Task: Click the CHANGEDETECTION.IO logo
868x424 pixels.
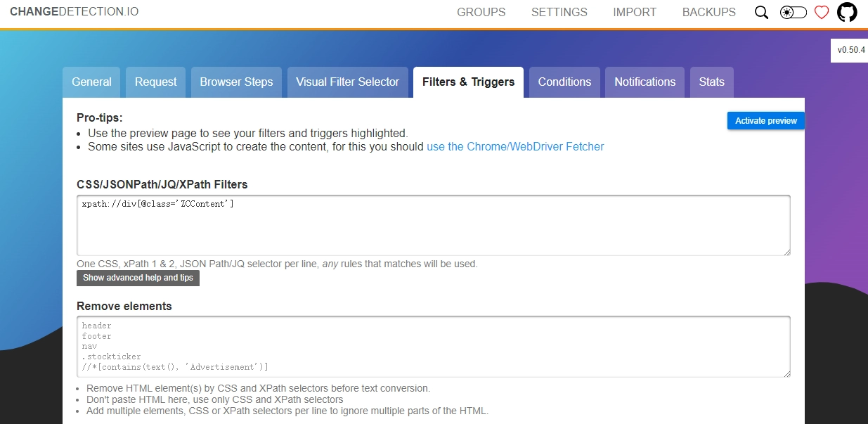Action: 74,12
